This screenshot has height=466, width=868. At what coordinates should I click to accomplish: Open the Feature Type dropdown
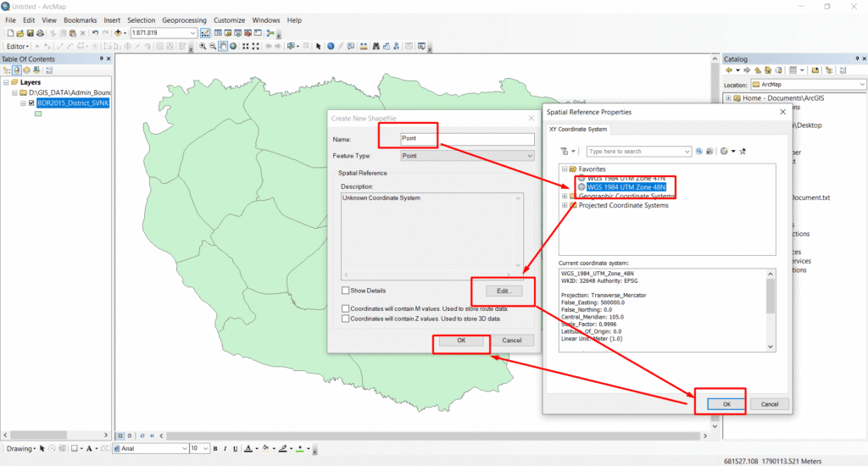(529, 156)
